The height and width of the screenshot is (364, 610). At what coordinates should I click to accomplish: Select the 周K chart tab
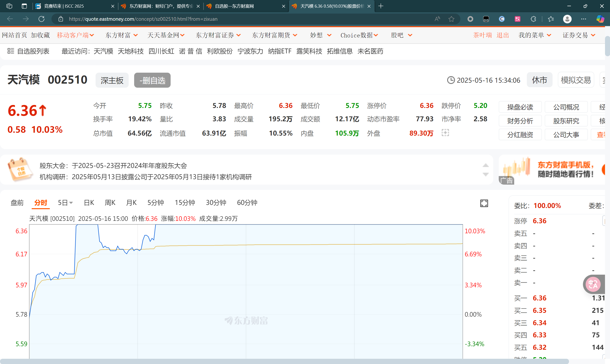point(110,202)
